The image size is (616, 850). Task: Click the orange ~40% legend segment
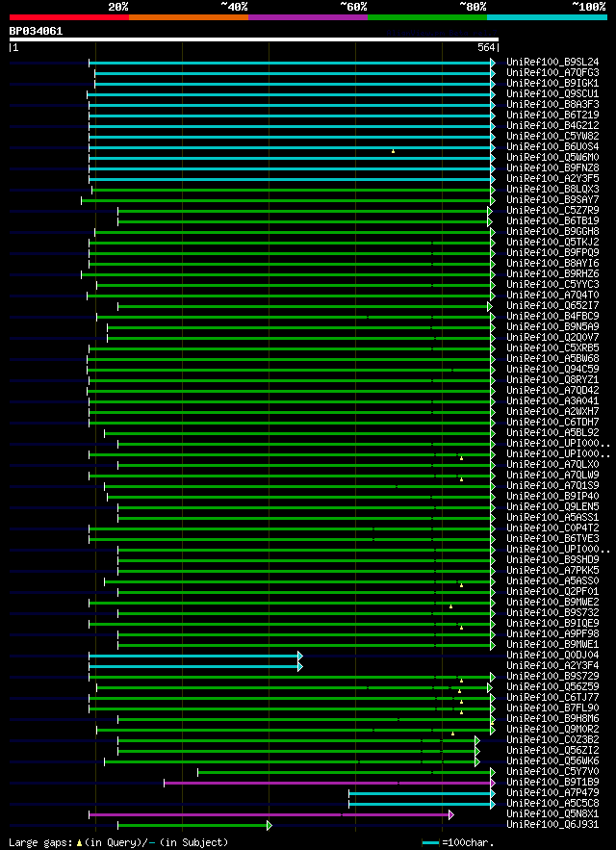click(189, 17)
